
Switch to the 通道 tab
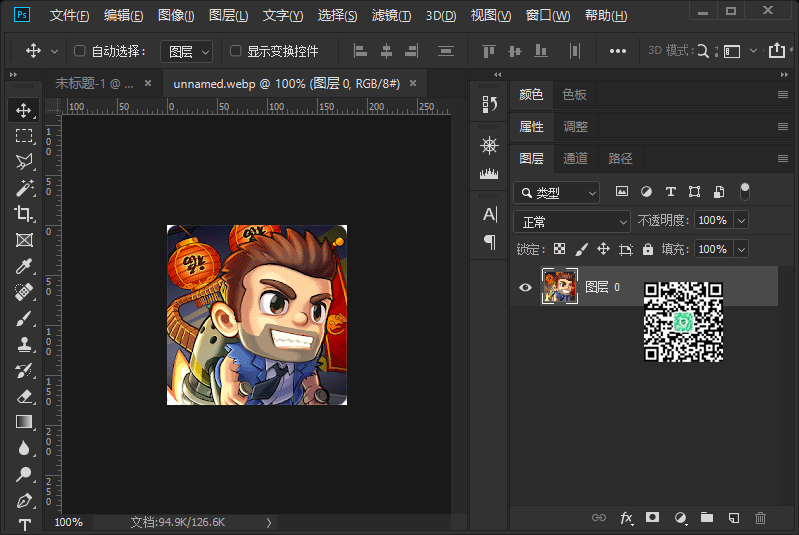575,158
